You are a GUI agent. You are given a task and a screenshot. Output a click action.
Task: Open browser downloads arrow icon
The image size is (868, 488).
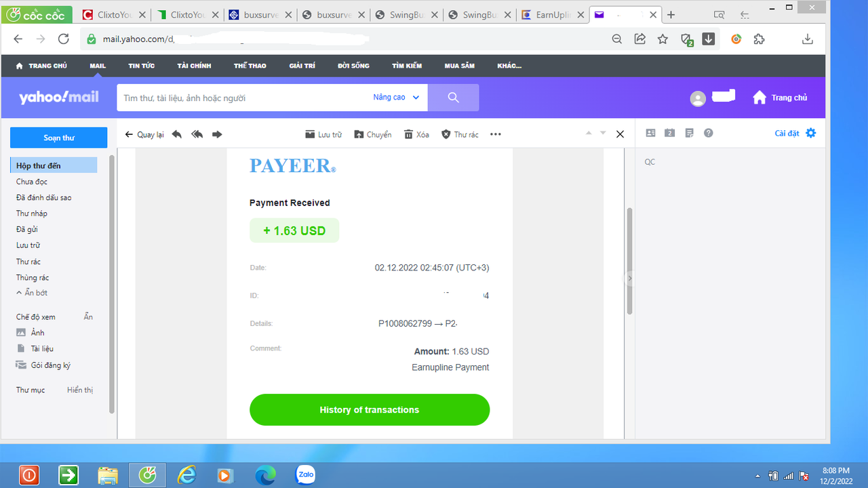807,39
